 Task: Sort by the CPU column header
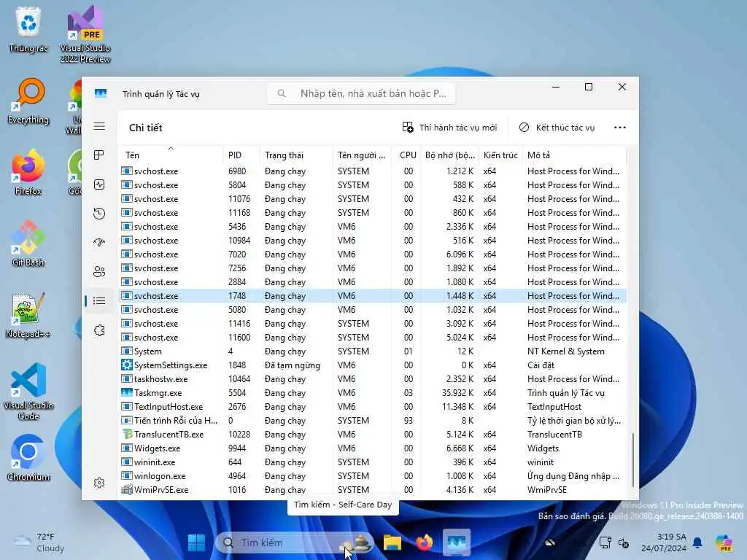click(x=406, y=155)
